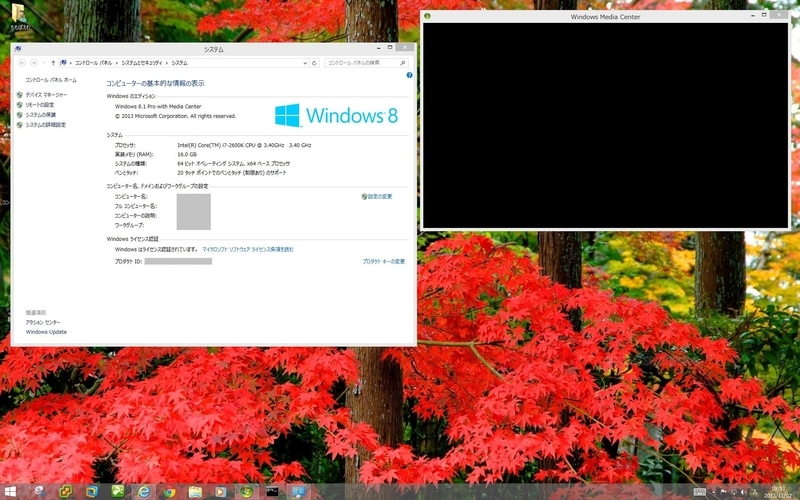Viewport: 800px width, 500px height.
Task: Open the Microsoft software license terms link
Action: (248, 249)
